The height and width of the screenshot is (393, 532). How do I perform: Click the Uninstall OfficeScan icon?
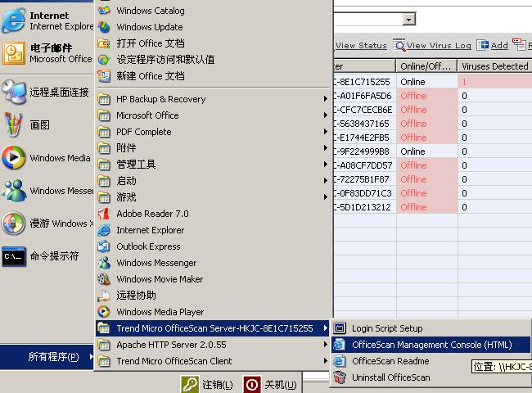tap(340, 377)
